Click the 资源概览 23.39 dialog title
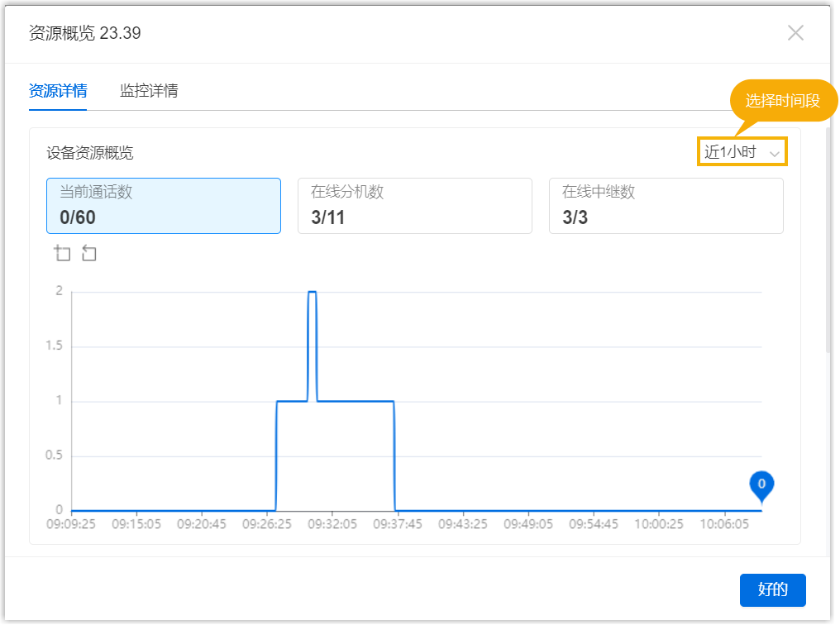This screenshot has width=840, height=625. pyautogui.click(x=85, y=33)
